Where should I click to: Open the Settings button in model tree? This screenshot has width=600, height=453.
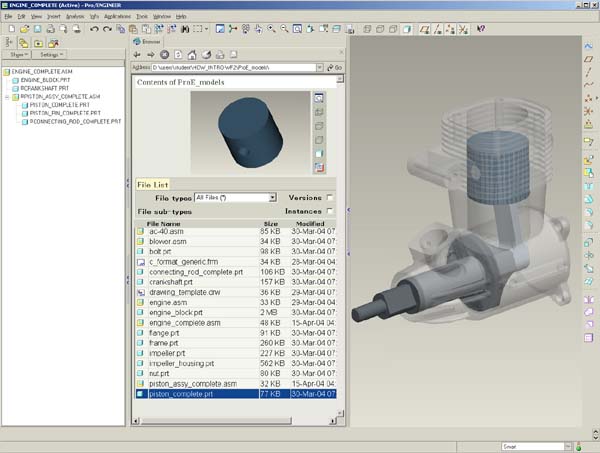click(x=53, y=54)
